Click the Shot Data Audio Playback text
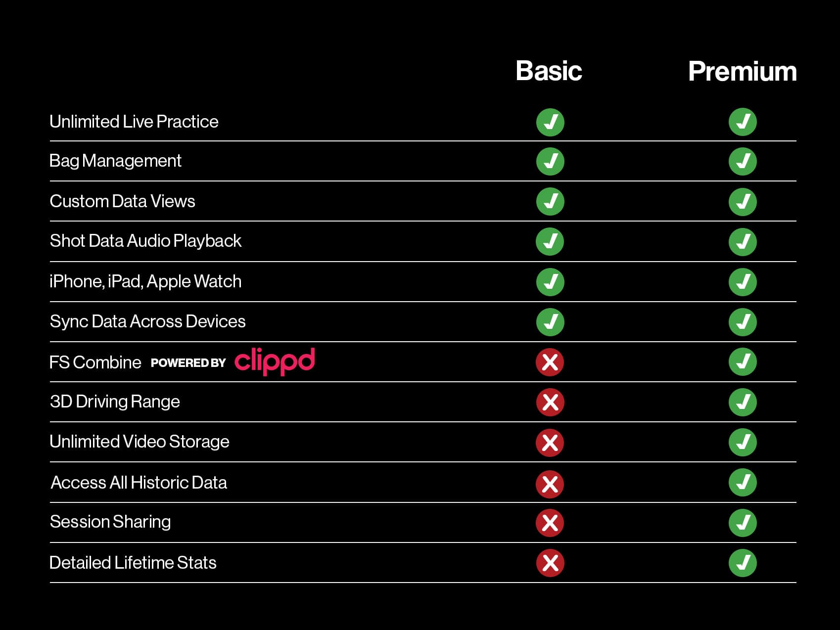 coord(145,241)
